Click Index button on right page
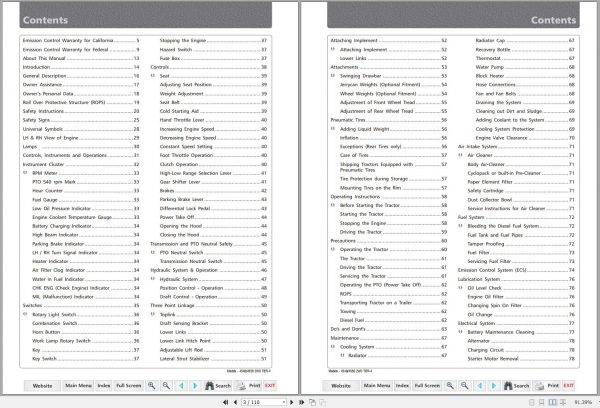 pos(402,385)
